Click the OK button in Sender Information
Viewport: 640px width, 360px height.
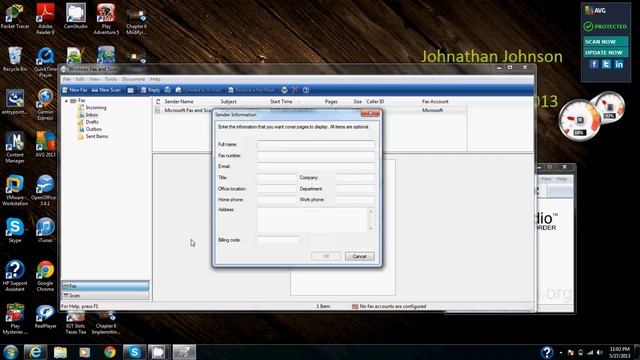click(x=326, y=256)
